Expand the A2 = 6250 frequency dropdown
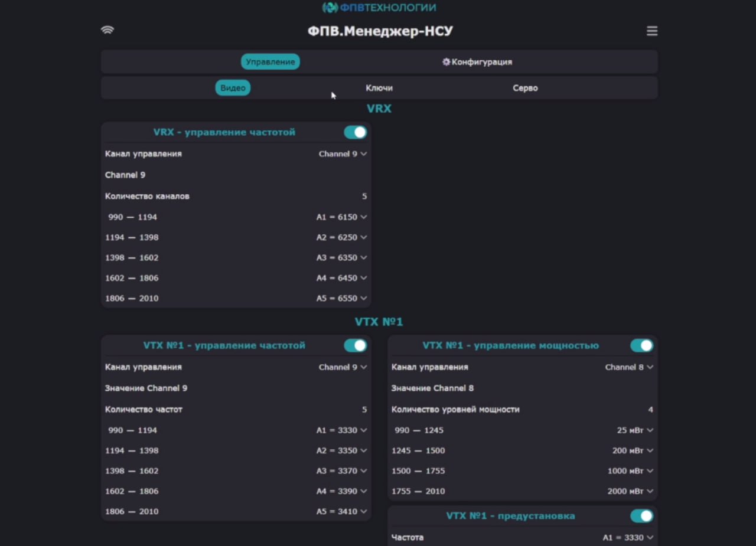This screenshot has height=546, width=756. tap(341, 237)
